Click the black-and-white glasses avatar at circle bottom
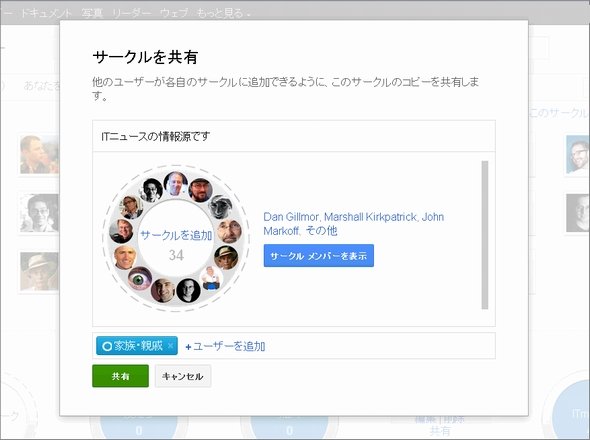590x440 pixels. (189, 290)
